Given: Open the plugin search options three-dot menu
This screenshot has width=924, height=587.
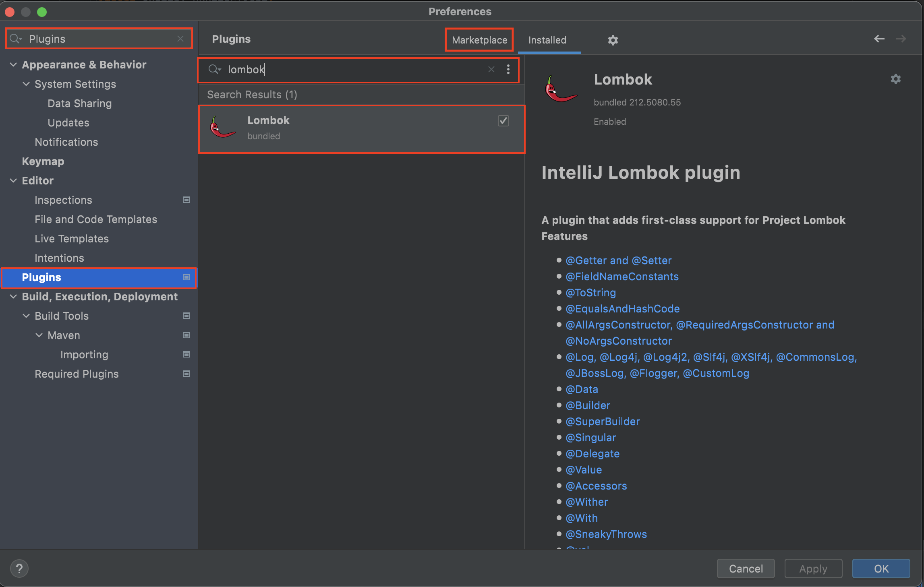Looking at the screenshot, I should click(x=508, y=69).
